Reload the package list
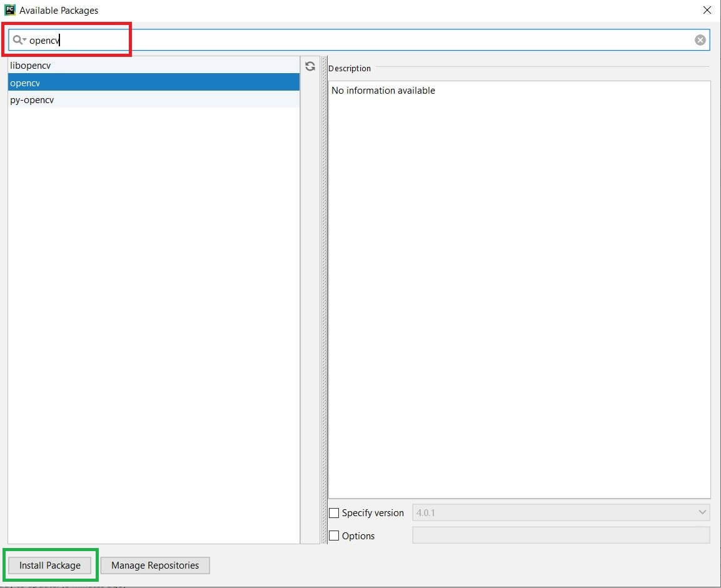Image resolution: width=721 pixels, height=588 pixels. coord(310,66)
